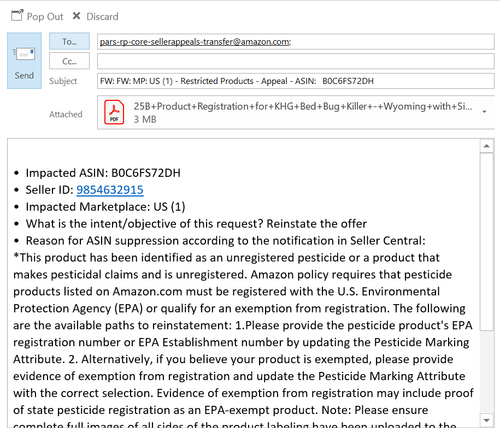Click the scrollbar up arrow
Viewport: 500px width, 428px height.
coord(487,146)
